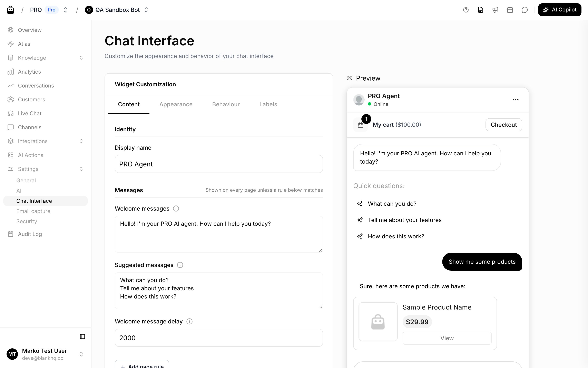Click the Analytics bar chart icon
The width and height of the screenshot is (588, 368).
click(10, 72)
